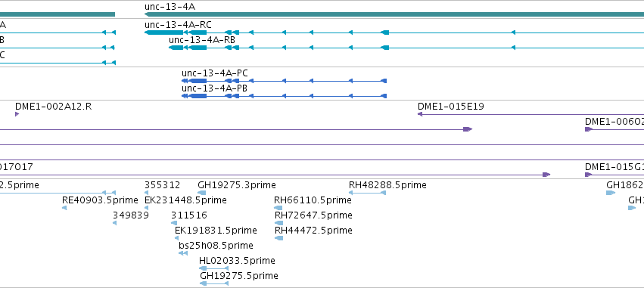Click the unc-13-4A gene label
Screen dimensions: 644x288
tap(170, 7)
